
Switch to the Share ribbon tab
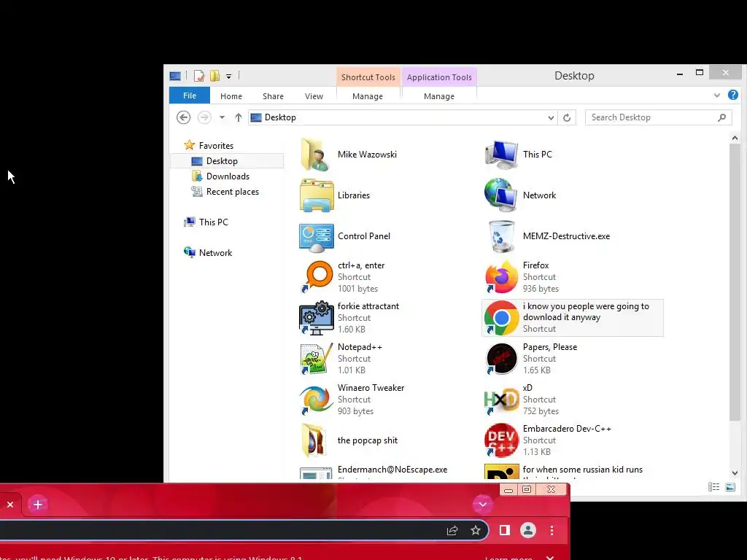click(x=273, y=96)
